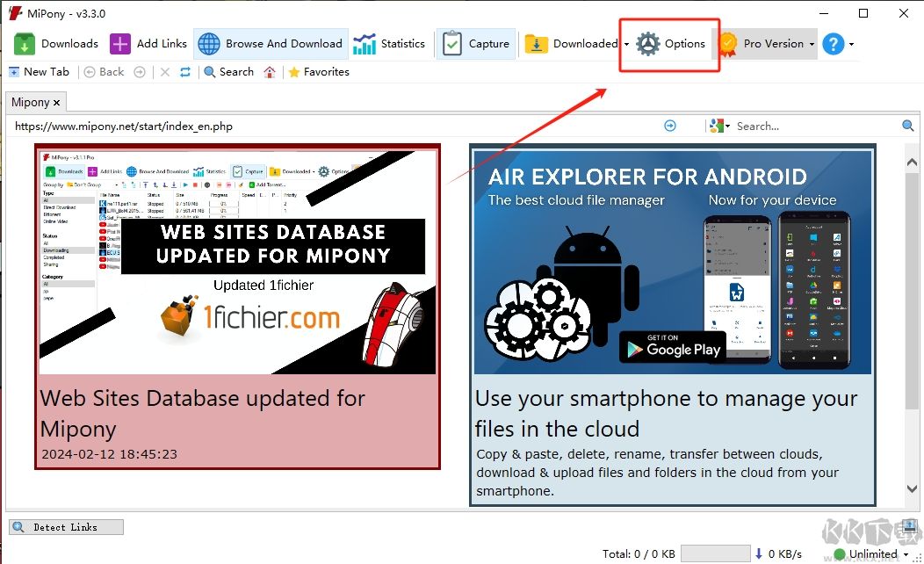Show the Statistics panel
Screen dimensions: 924x564
point(389,44)
